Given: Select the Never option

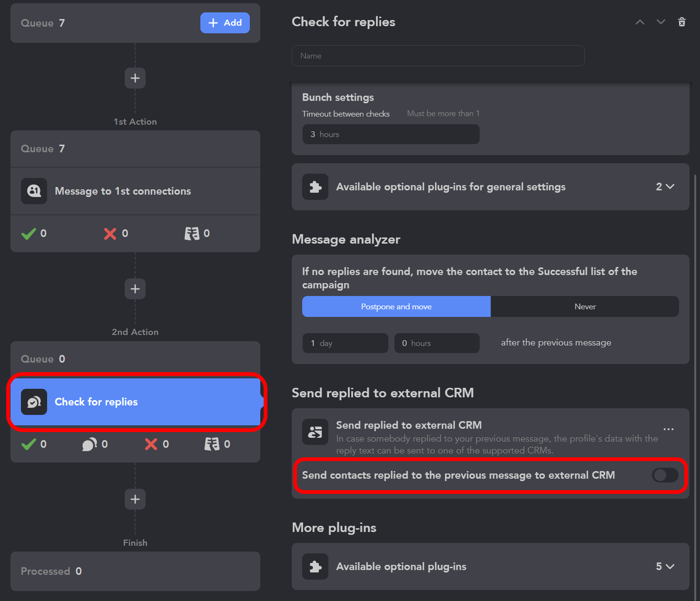Looking at the screenshot, I should 584,306.
